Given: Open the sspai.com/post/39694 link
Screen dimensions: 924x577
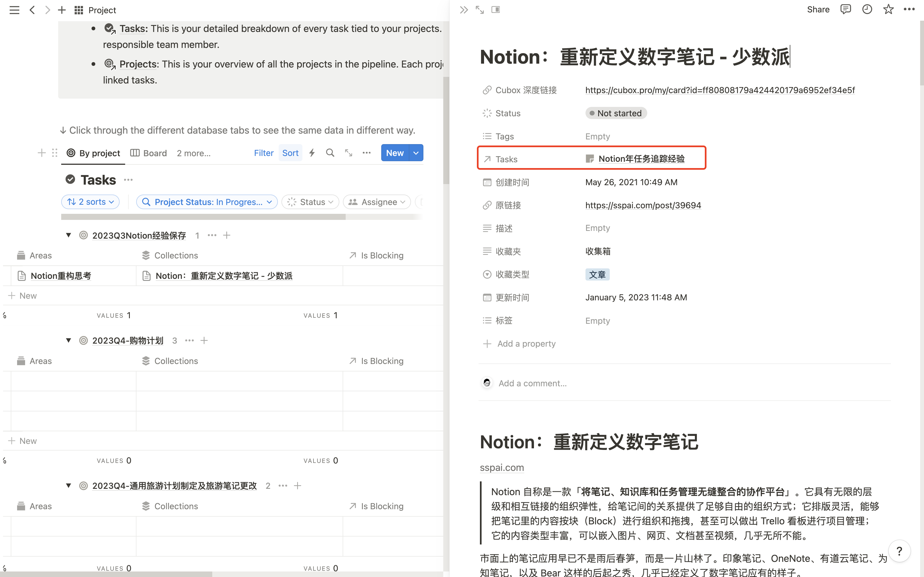Looking at the screenshot, I should coord(643,205).
